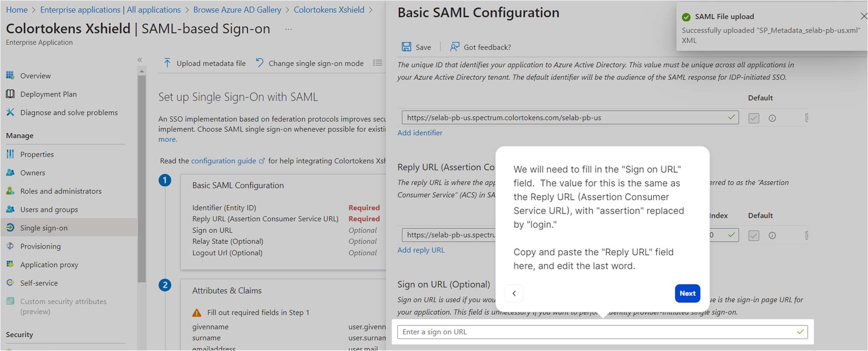
Task: Open the ellipsis menu beside page title
Action: (289, 29)
